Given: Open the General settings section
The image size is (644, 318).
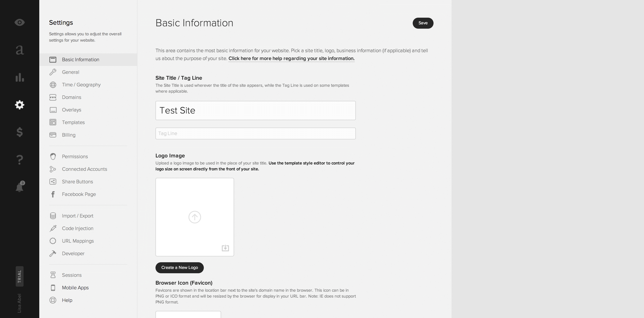Looking at the screenshot, I should click(x=70, y=72).
